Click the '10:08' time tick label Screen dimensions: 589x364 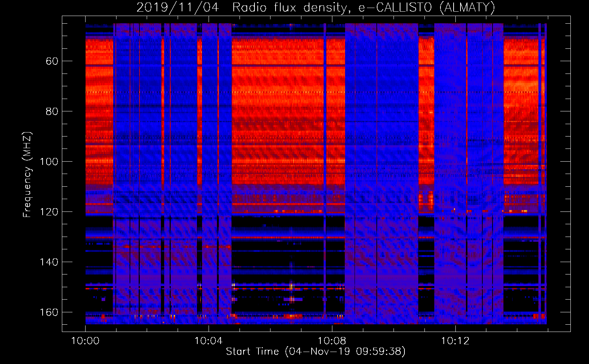(332, 341)
